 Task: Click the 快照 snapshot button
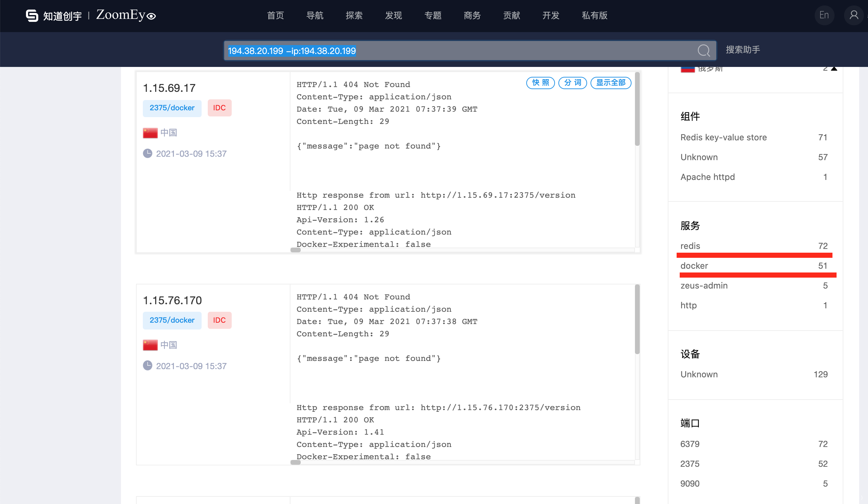coord(540,83)
